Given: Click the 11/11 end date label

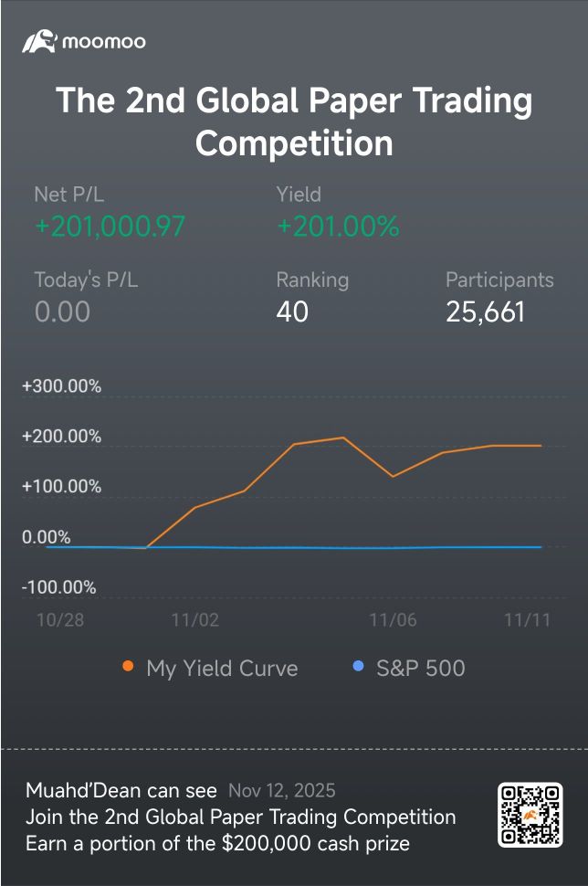Looking at the screenshot, I should click(x=527, y=619).
